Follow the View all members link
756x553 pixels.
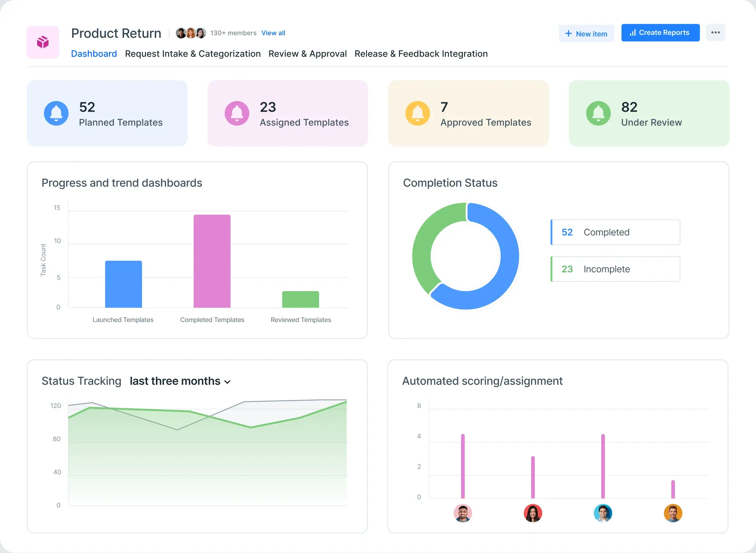[273, 33]
